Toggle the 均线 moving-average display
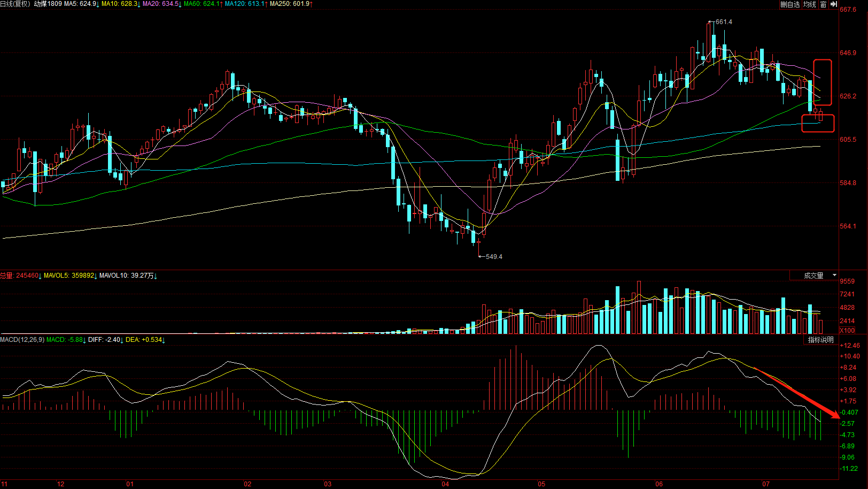This screenshot has height=489, width=868. point(810,4)
